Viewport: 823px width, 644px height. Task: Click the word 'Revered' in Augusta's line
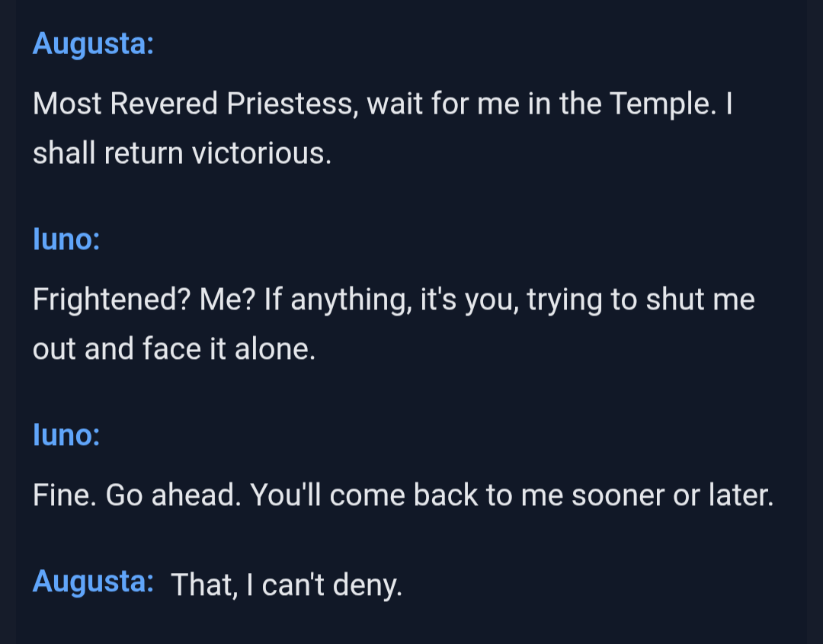point(164,104)
